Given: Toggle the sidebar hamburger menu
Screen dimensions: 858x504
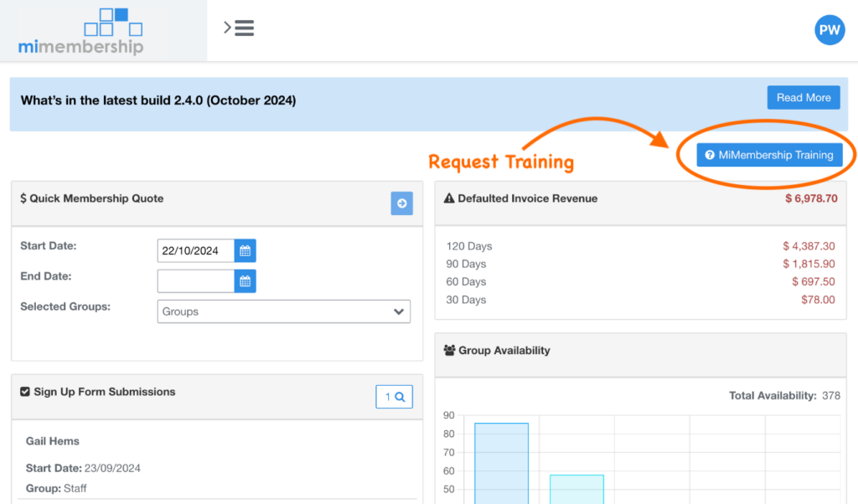Looking at the screenshot, I should [240, 28].
